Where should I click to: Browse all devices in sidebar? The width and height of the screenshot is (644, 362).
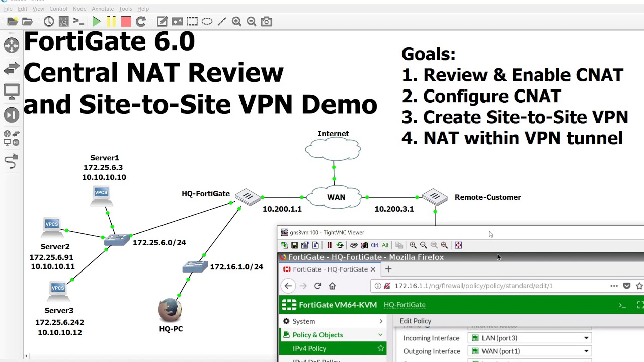11,138
